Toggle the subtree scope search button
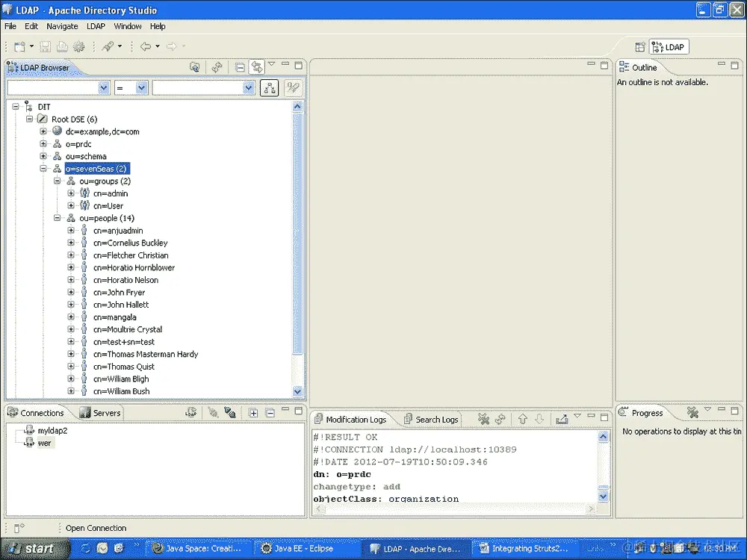747x560 pixels. pos(269,88)
